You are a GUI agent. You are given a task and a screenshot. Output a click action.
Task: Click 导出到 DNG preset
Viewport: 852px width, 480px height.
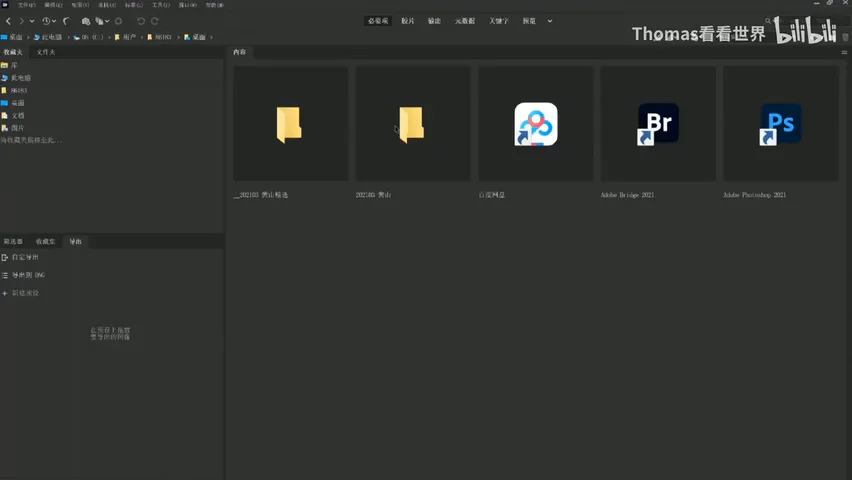[23, 275]
